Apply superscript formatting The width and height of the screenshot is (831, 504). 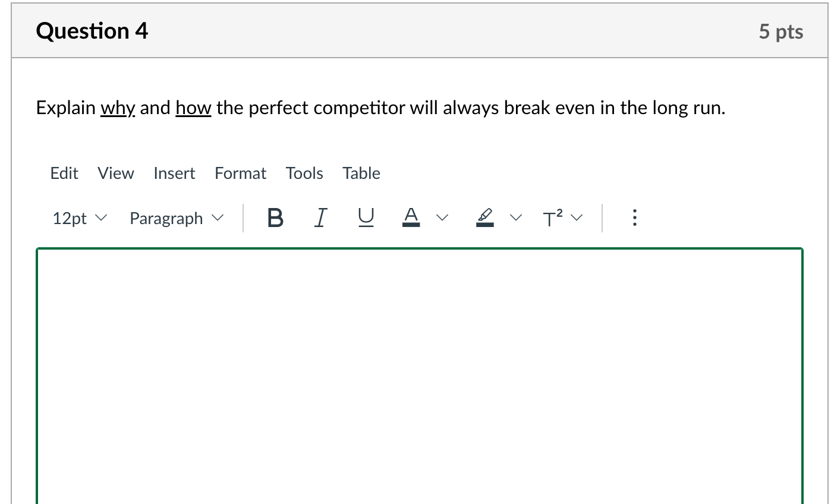[552, 219]
